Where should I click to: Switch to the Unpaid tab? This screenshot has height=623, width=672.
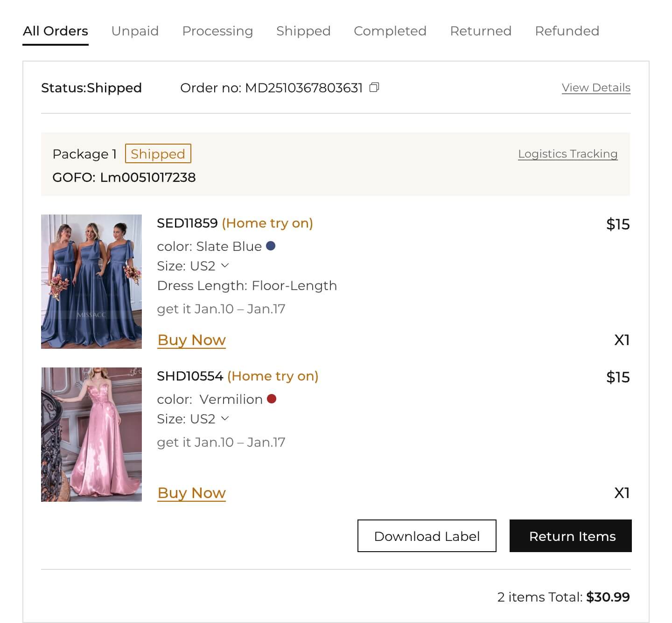[135, 31]
